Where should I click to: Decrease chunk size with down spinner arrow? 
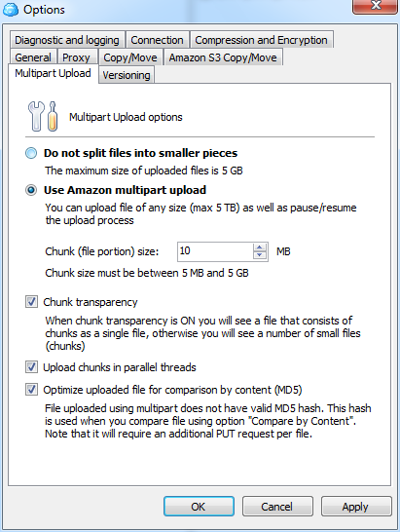click(260, 256)
